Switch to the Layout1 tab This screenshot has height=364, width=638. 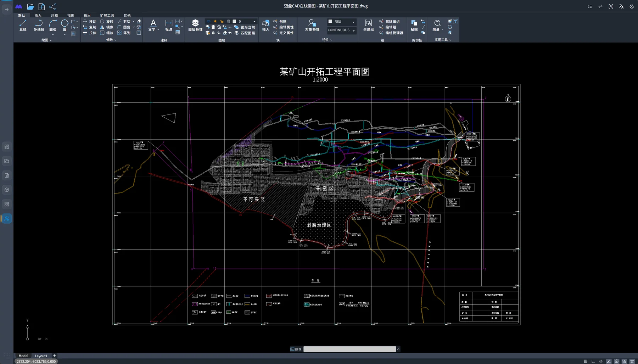pos(41,356)
